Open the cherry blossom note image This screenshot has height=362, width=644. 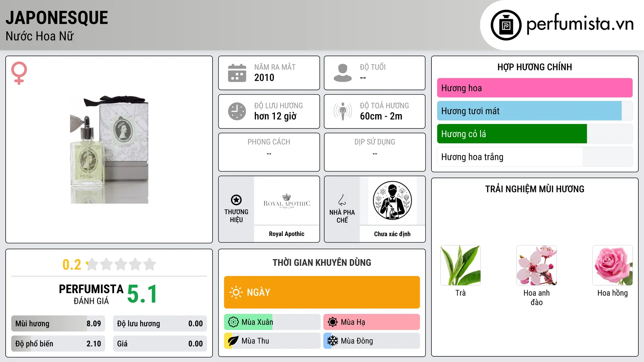tap(536, 266)
